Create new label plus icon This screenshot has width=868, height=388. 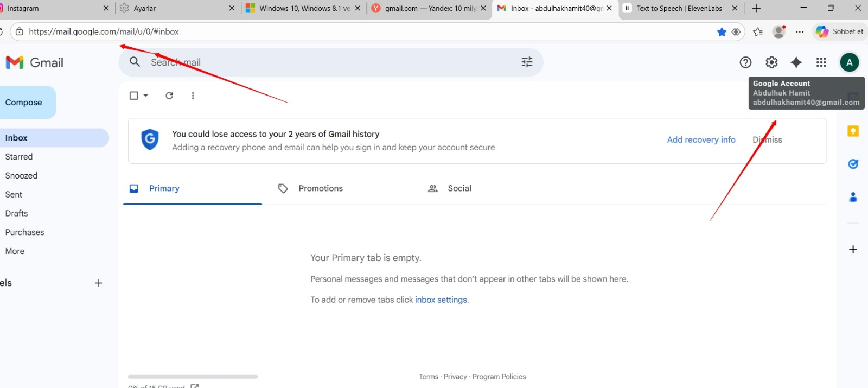98,283
